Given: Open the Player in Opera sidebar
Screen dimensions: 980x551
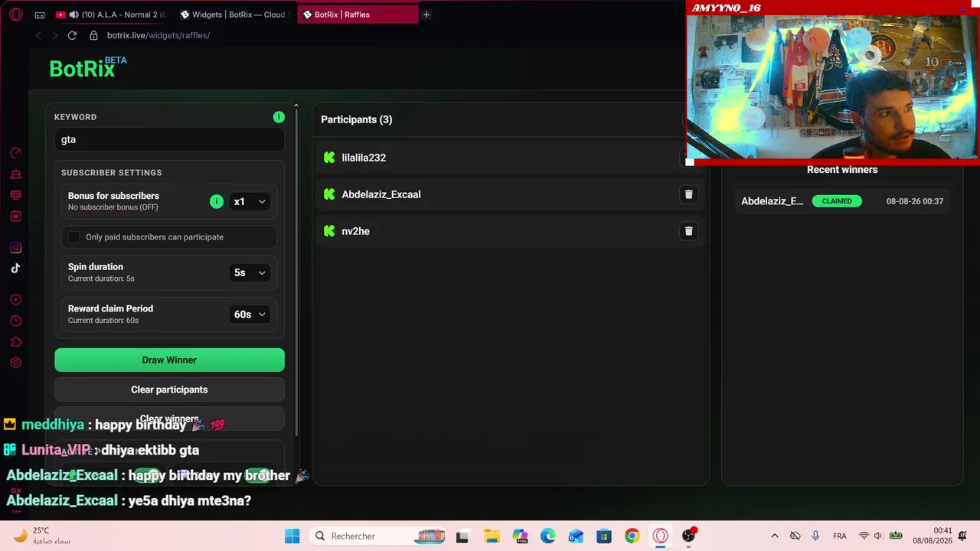Looking at the screenshot, I should 15,299.
